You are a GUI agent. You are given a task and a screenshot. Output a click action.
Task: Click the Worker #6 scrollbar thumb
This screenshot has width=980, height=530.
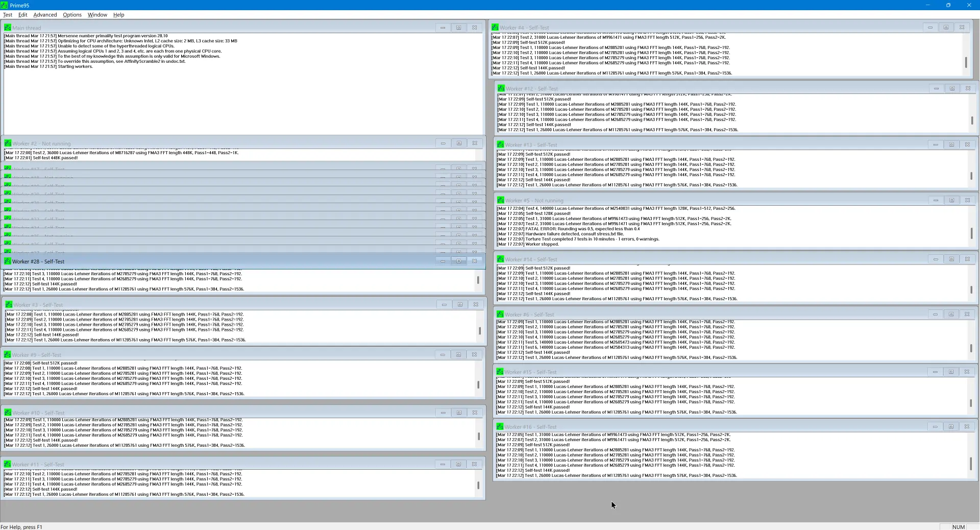tap(971, 348)
